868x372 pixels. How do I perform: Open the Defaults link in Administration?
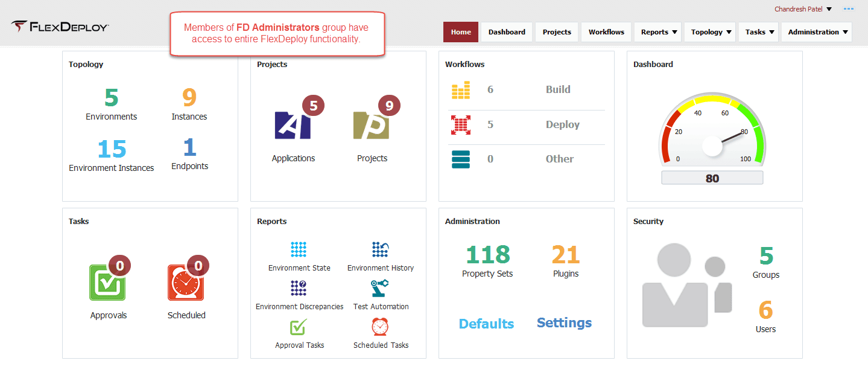[486, 324]
